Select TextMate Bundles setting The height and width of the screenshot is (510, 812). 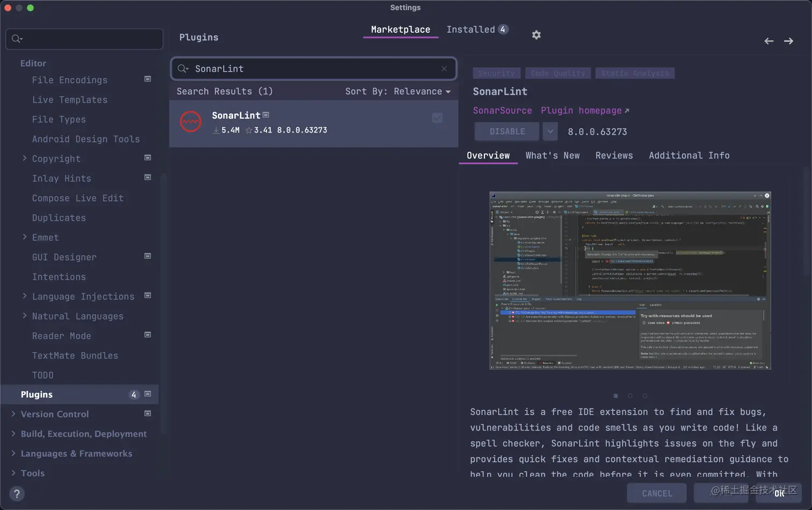click(75, 355)
